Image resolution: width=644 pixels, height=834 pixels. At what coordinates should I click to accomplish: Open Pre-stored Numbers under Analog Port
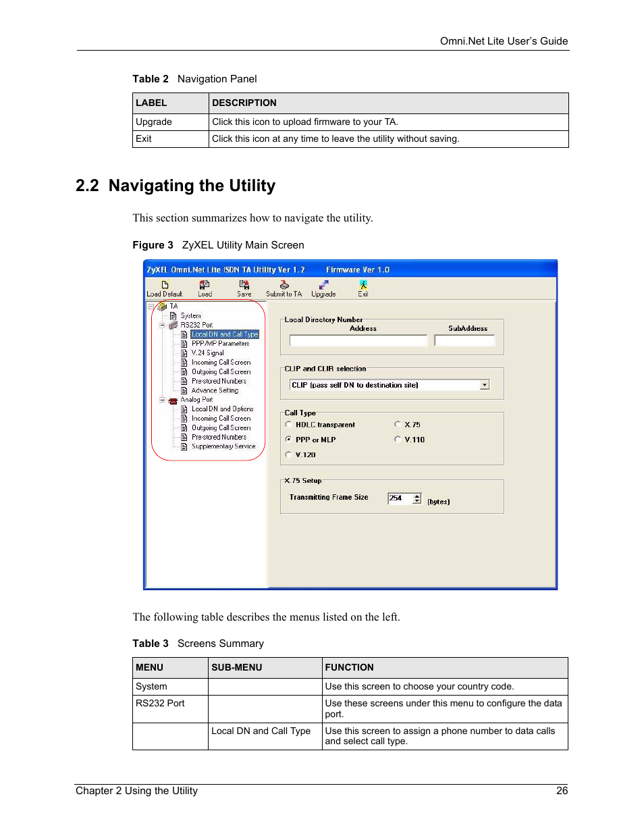219,437
